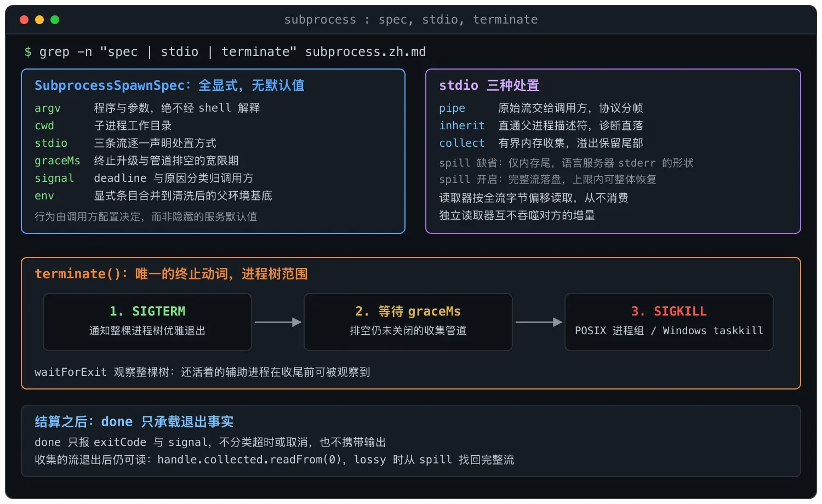
Task: Click '有界内存收集, 溢出保留尾部' description
Action: tap(570, 143)
